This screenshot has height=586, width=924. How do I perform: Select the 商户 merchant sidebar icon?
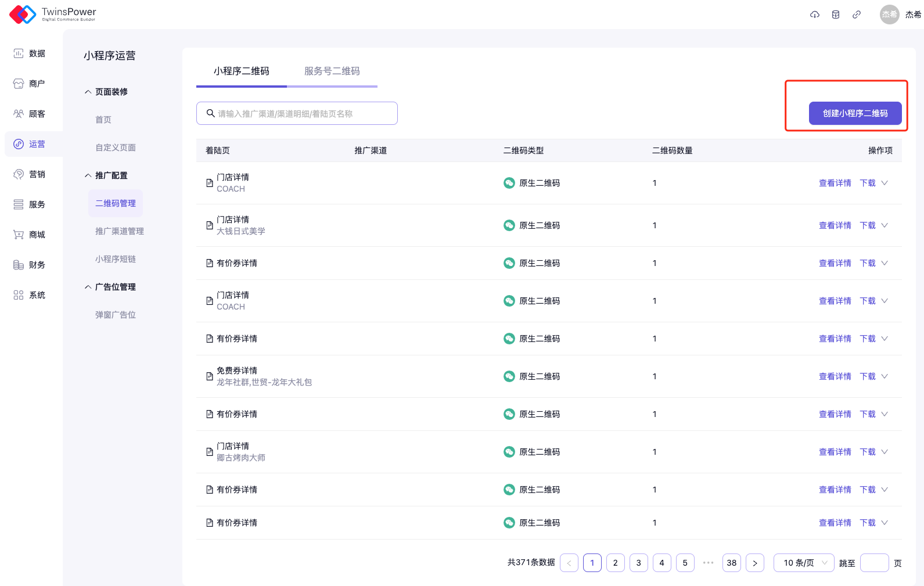[x=19, y=84]
